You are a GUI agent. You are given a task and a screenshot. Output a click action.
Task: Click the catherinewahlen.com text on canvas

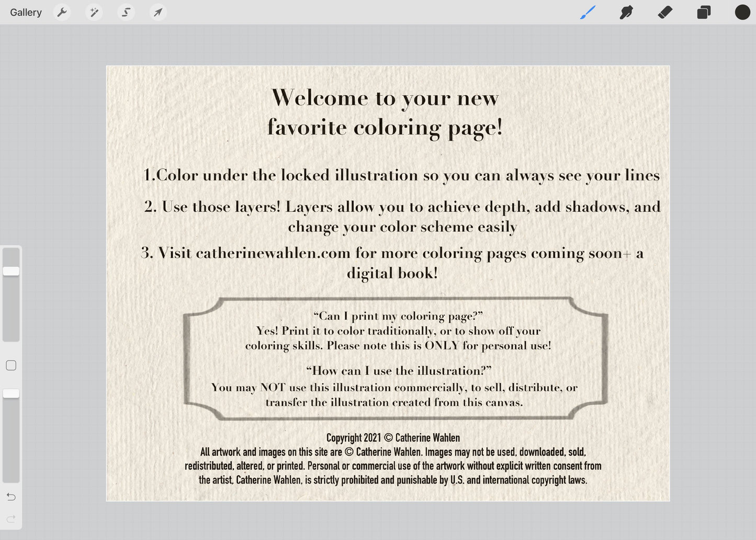pyautogui.click(x=273, y=253)
